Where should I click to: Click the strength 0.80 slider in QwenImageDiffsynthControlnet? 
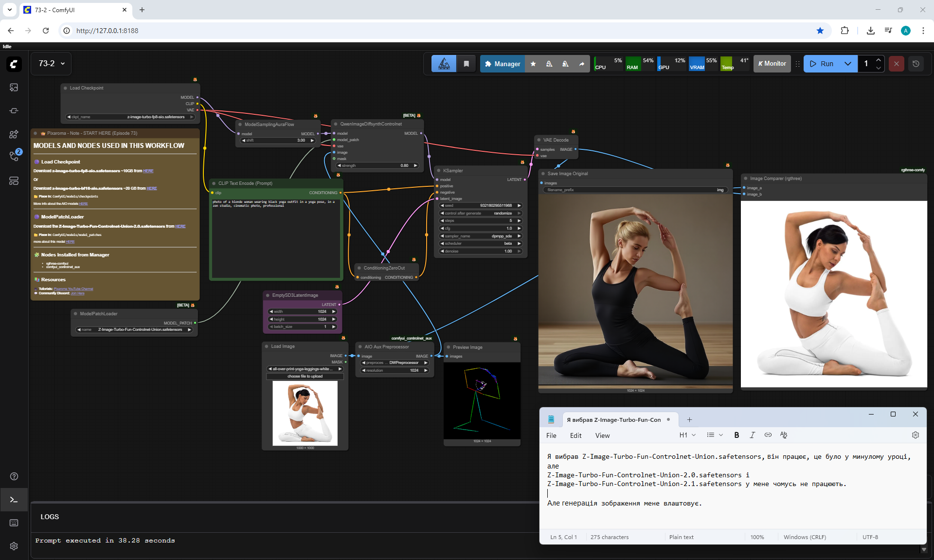tap(377, 165)
